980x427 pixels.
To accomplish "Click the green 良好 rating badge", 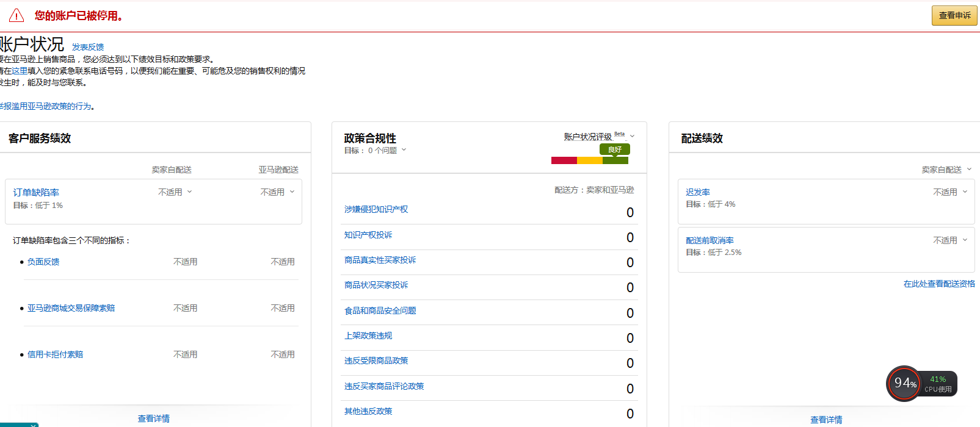I will click(615, 149).
